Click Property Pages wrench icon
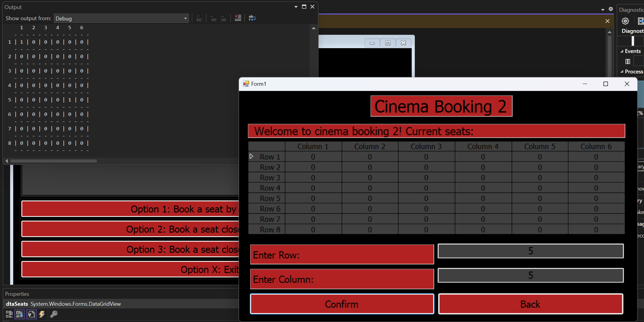The height and width of the screenshot is (322, 644). point(53,314)
